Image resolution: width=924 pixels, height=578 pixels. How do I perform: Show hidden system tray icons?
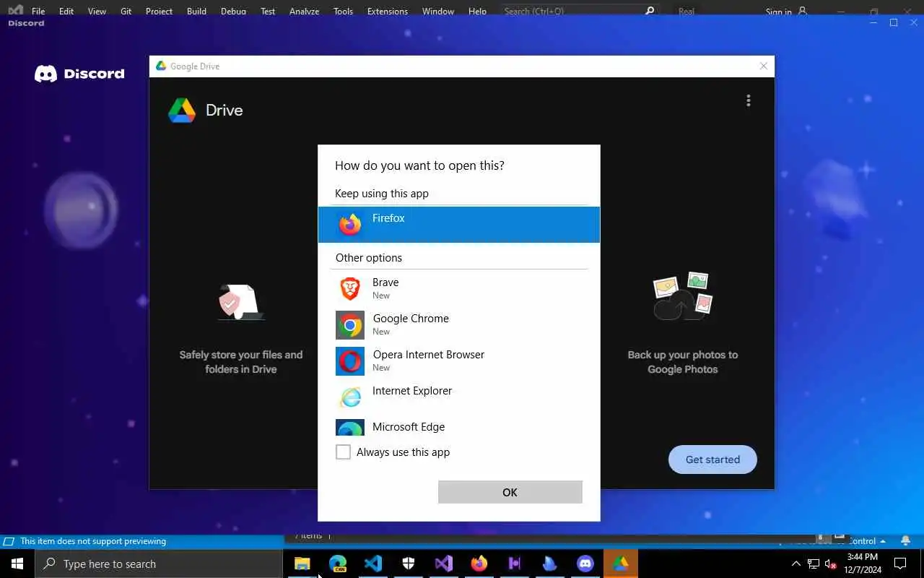(x=796, y=564)
